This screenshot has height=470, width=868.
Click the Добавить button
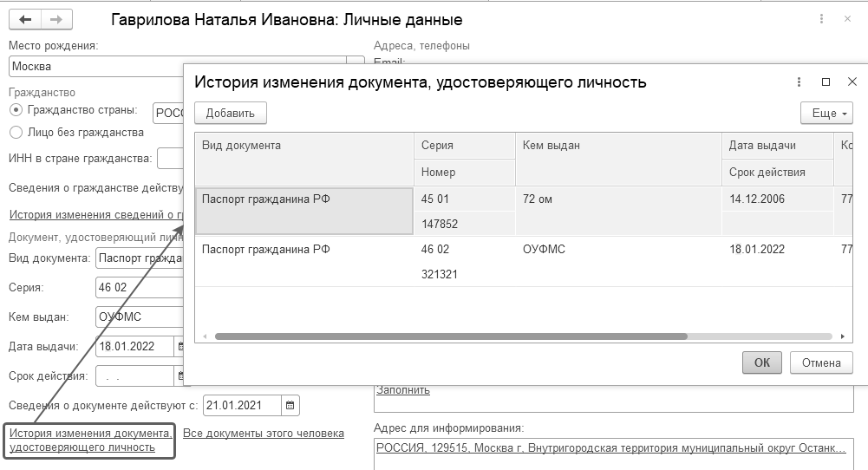tap(231, 114)
